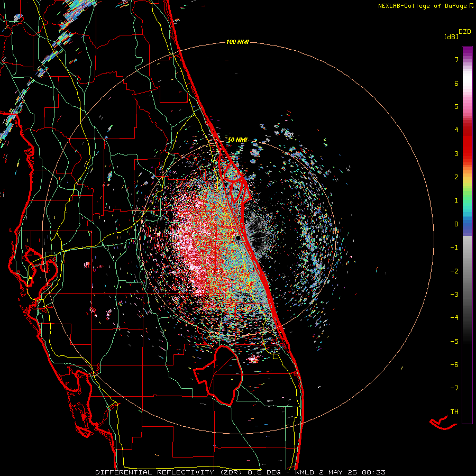The height and width of the screenshot is (476, 476).
Task: Select the 2 dB scale label
Action: (x=456, y=177)
